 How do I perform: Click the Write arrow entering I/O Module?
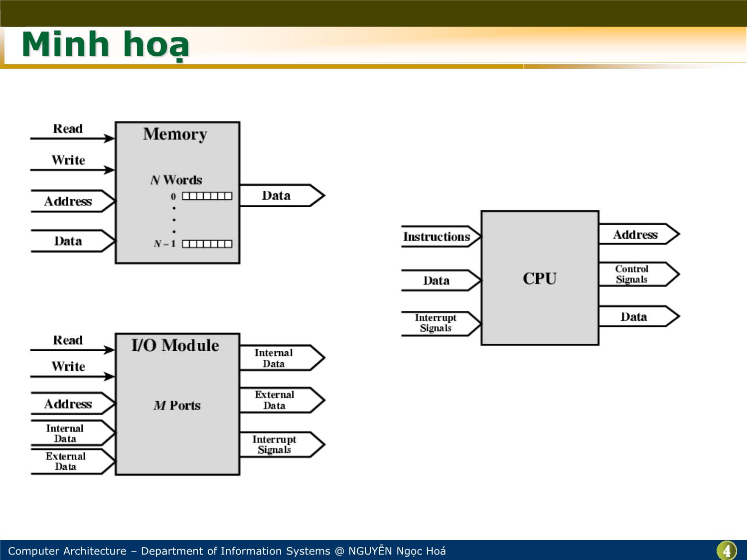click(73, 376)
